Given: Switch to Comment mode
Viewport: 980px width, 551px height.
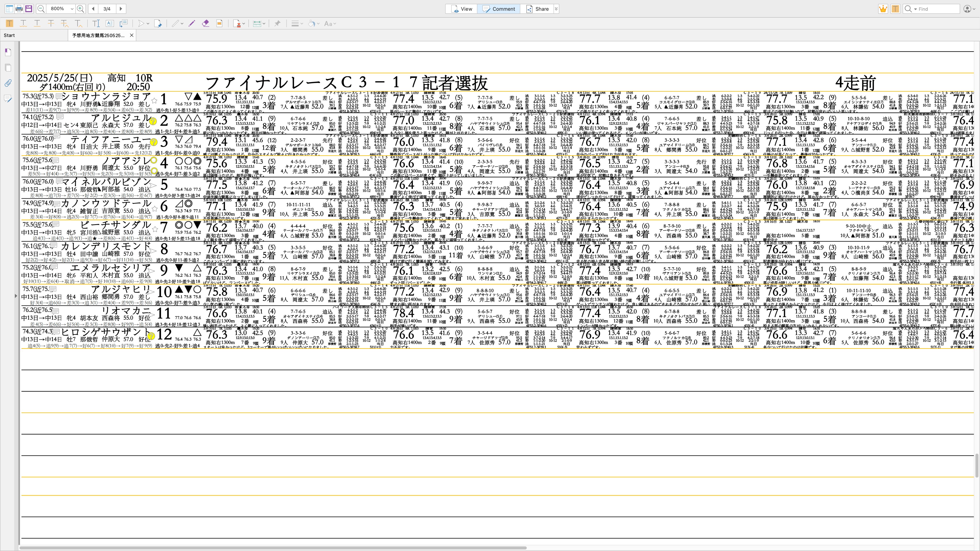Looking at the screenshot, I should pos(499,9).
